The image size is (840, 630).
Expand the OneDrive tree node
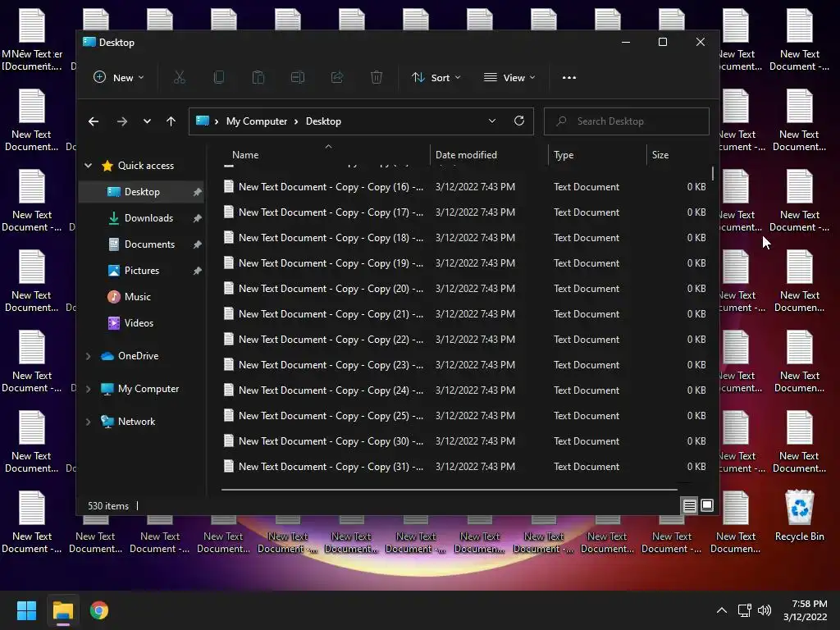[89, 356]
